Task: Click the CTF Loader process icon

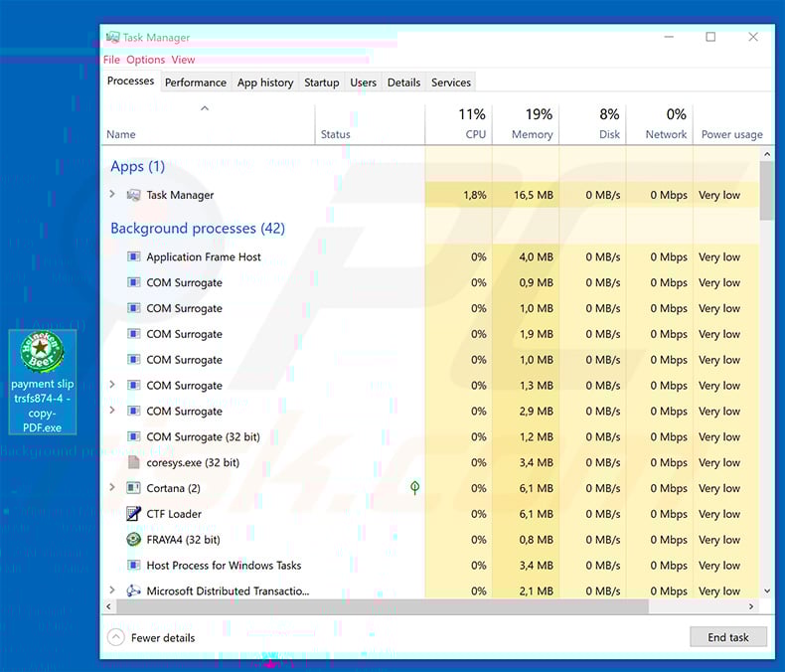Action: click(134, 514)
